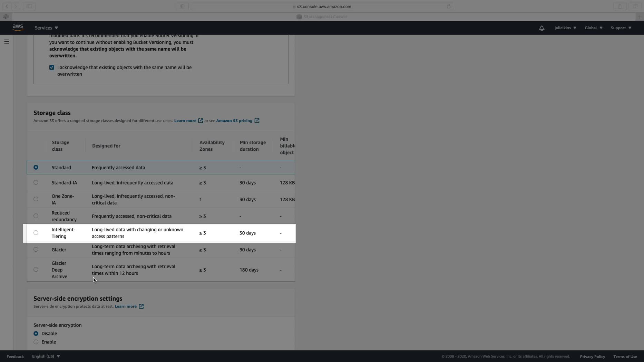Choose the One Zone-IA storage class radio
The image size is (644, 362).
(36, 199)
